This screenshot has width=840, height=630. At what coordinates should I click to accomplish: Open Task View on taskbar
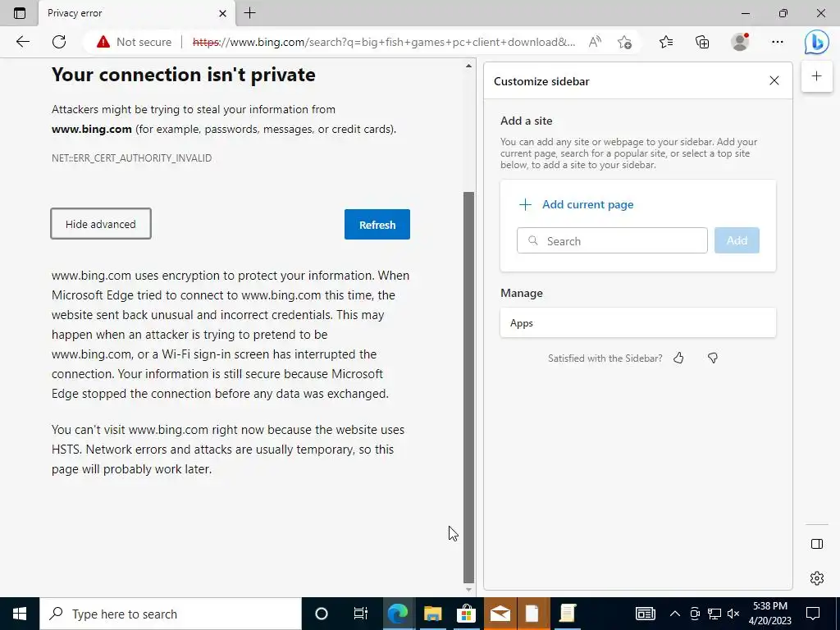[361, 614]
